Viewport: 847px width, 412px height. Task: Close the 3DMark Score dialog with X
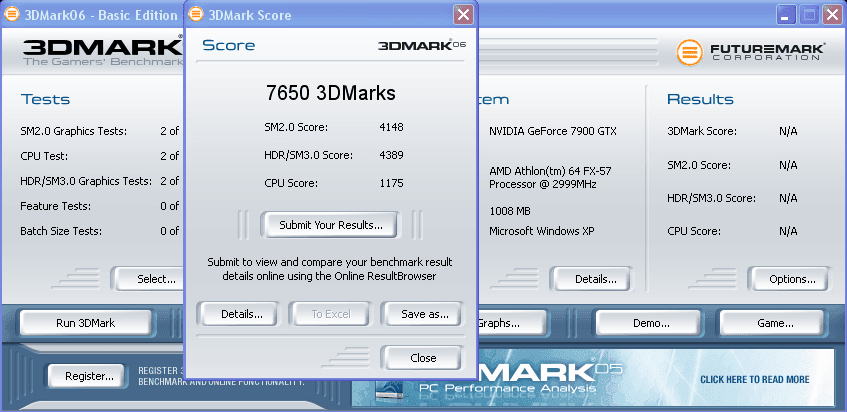point(463,15)
